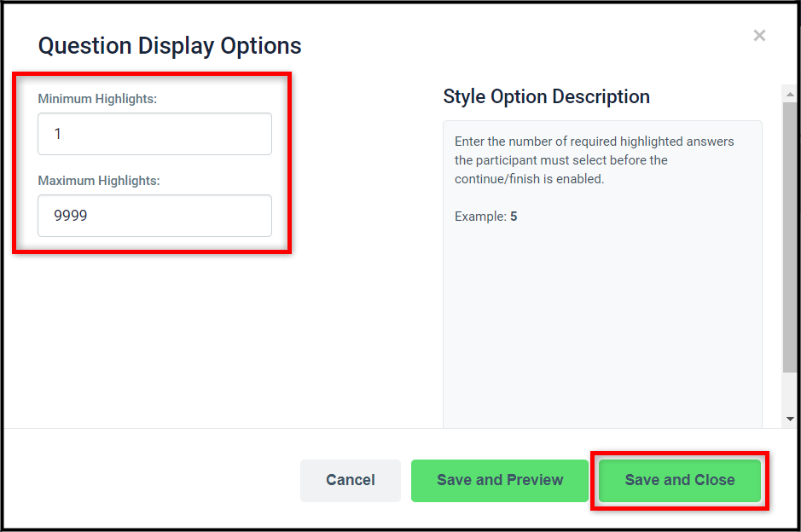Click Save and Close
This screenshot has width=801, height=532.
tap(679, 481)
